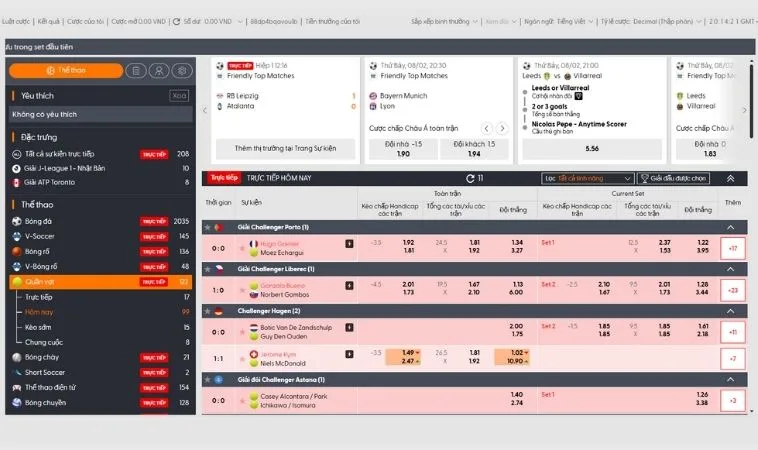758x450 pixels.
Task: Open the Ngôn ngữ language dropdown
Action: coord(544,20)
